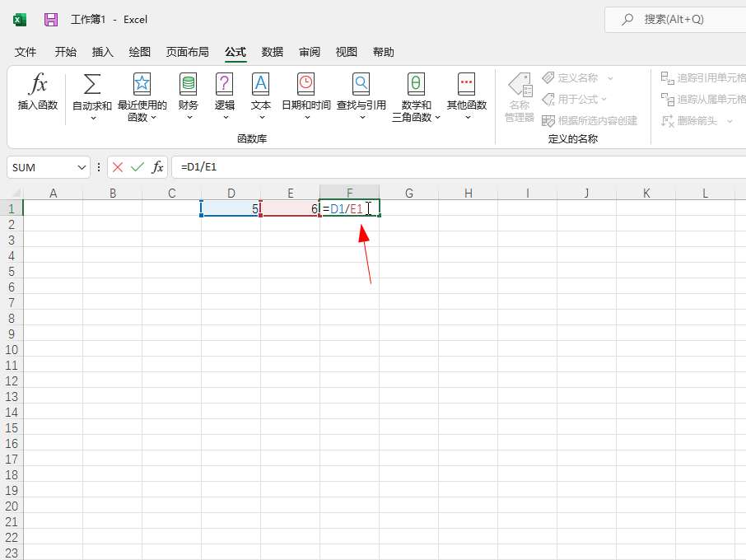The width and height of the screenshot is (746, 560).
Task: Click the Excel app logo icon
Action: point(20,20)
